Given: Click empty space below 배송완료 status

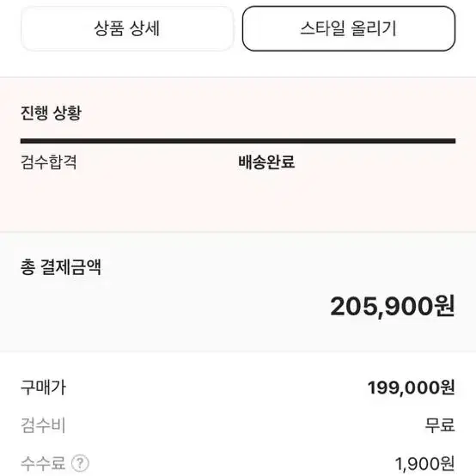Looking at the screenshot, I should [x=266, y=200].
